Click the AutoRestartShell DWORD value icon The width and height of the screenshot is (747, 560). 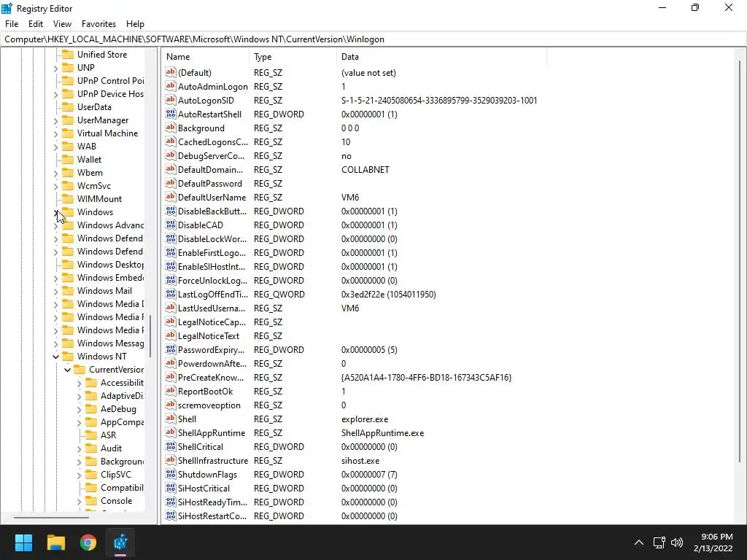(x=170, y=114)
